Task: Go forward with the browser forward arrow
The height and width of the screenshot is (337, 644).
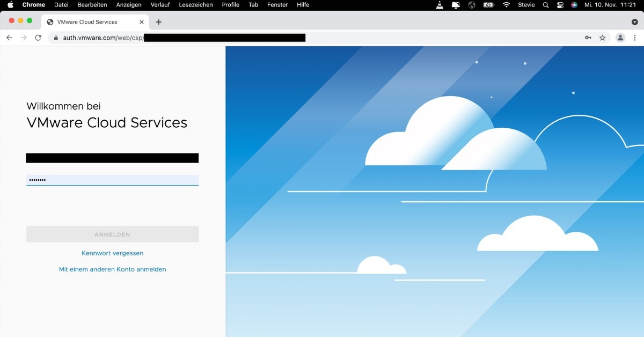Action: coord(24,38)
